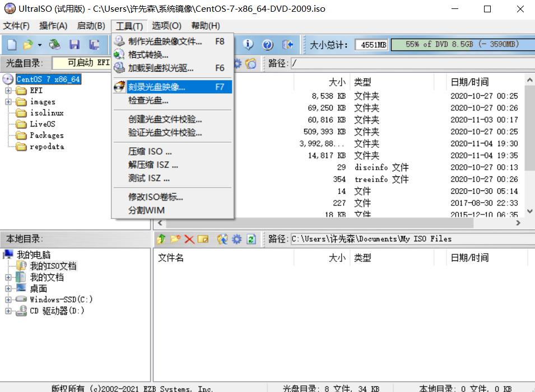Viewport: 535px width, 392px height.
Task: Select 我的ISO文档 in local tree
Action: [53, 266]
